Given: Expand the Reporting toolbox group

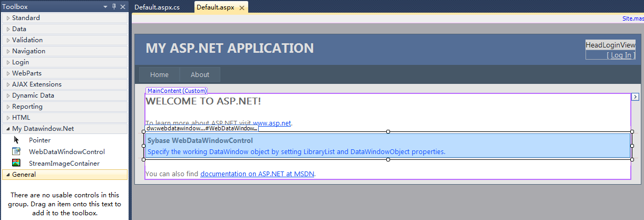Looking at the screenshot, I should point(8,107).
